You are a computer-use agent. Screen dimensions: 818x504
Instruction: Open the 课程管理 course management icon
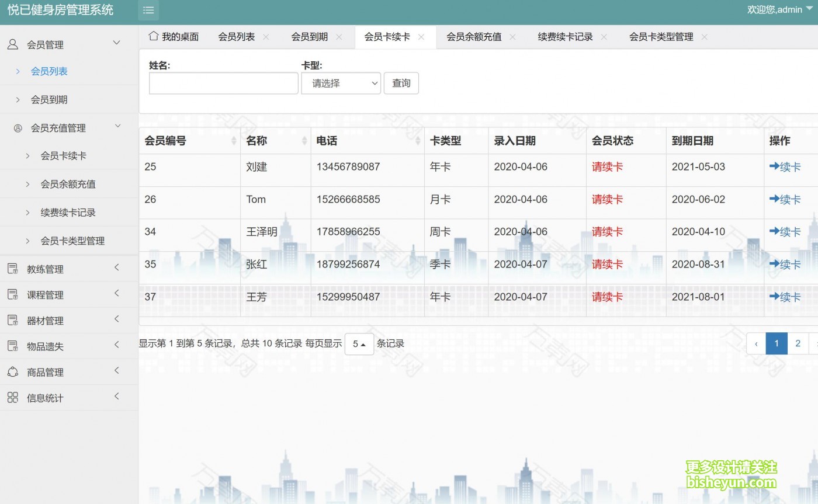pos(12,294)
